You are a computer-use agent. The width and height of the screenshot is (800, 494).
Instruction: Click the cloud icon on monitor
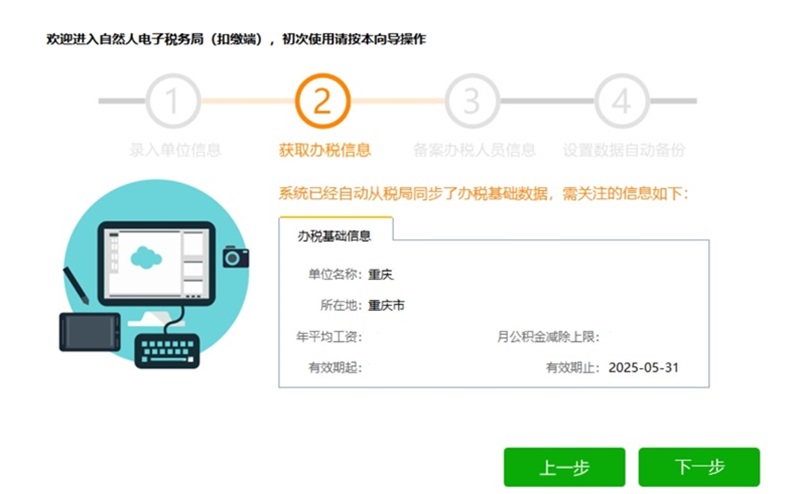146,257
